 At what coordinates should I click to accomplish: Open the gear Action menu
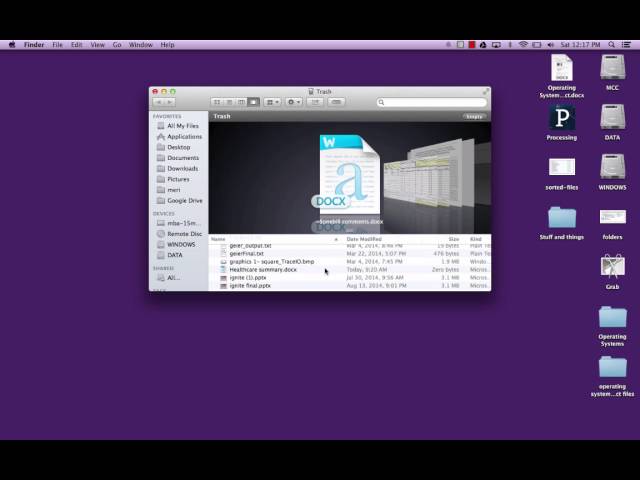(x=294, y=102)
